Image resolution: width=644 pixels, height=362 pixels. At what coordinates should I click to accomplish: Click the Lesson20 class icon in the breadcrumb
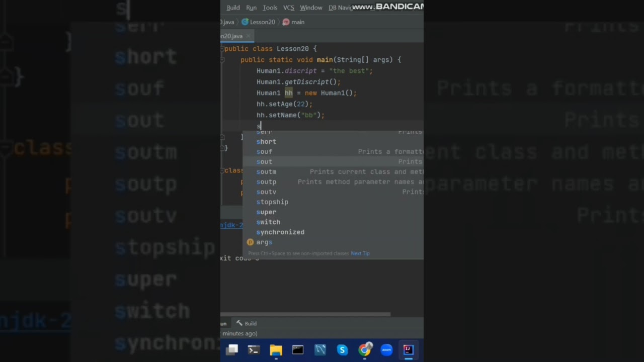pos(245,22)
